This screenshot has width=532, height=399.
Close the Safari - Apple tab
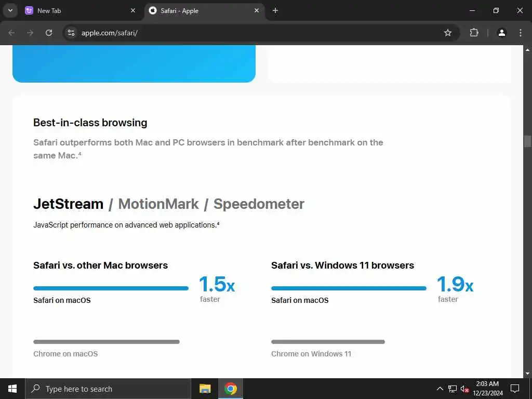point(257,10)
